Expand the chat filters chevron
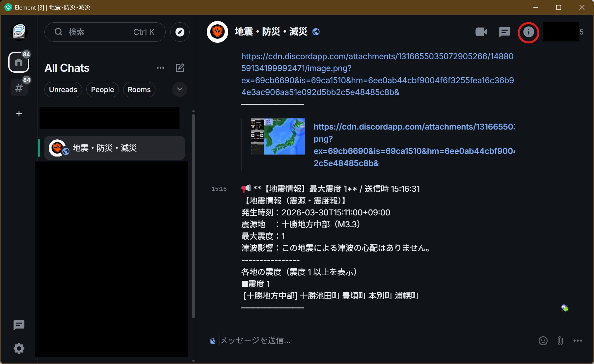594x364 pixels. coord(180,89)
